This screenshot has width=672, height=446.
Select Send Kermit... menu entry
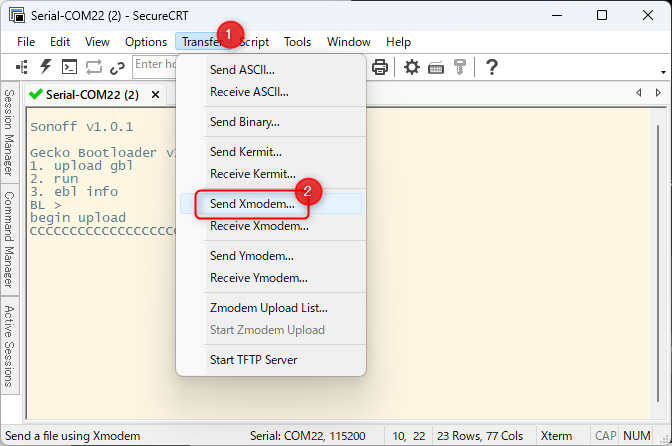[x=271, y=152]
